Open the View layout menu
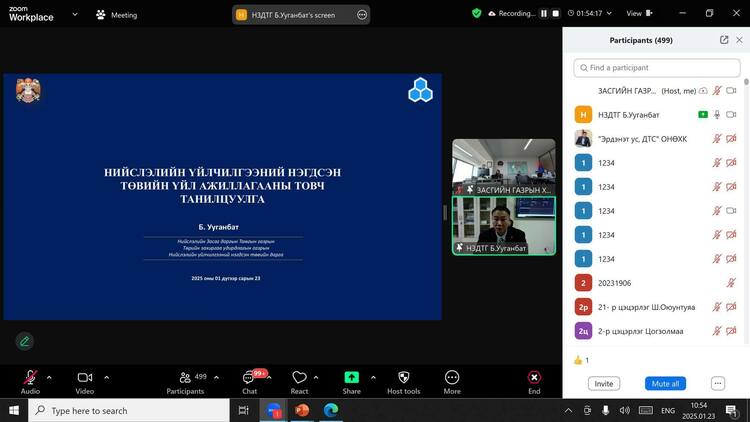The height and width of the screenshot is (422, 750). [x=638, y=14]
